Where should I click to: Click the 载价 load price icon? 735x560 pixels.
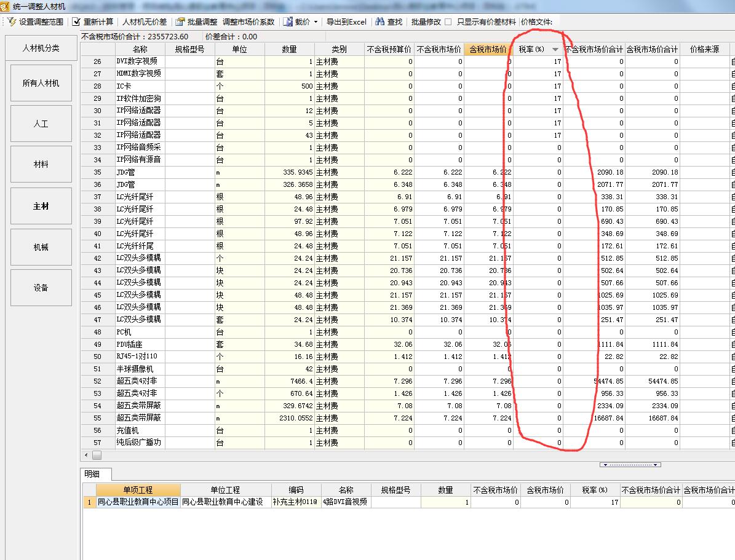pos(287,22)
